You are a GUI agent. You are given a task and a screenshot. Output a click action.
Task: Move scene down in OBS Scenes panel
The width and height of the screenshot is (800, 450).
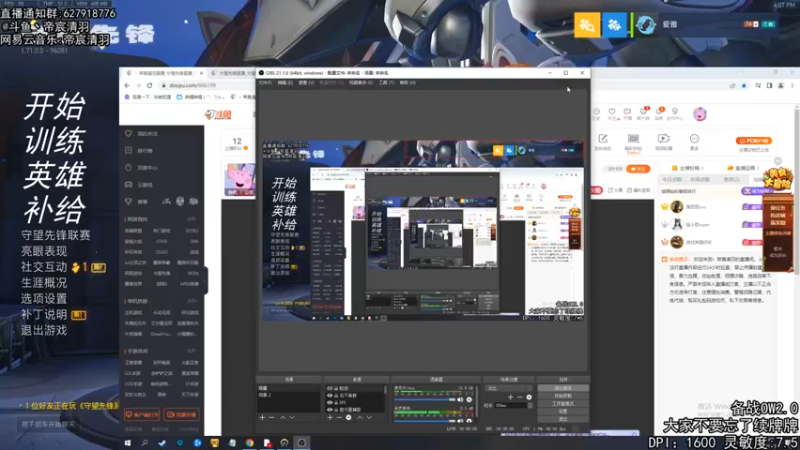click(292, 417)
